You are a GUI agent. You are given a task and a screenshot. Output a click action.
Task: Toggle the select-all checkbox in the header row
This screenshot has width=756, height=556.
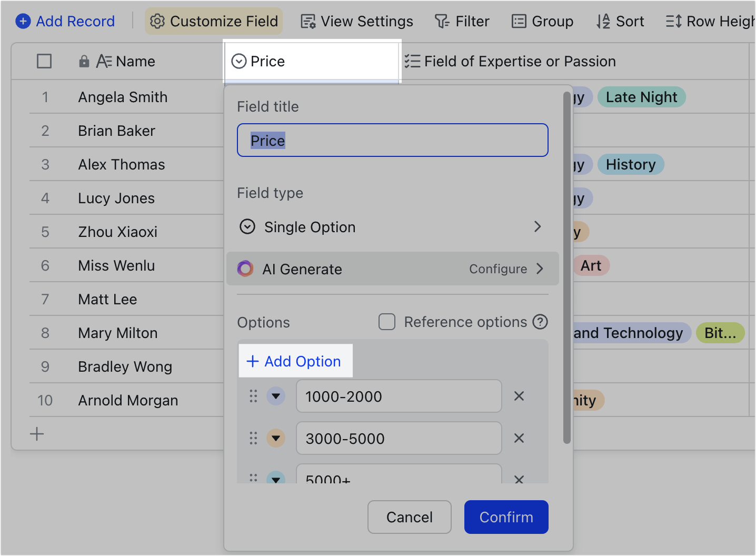44,61
